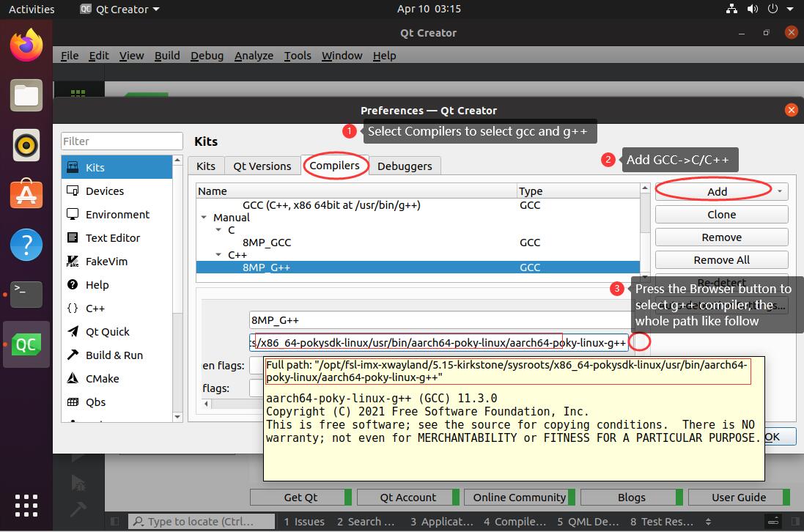Image resolution: width=804 pixels, height=532 pixels.
Task: Open Qt Account link
Action: (407, 497)
